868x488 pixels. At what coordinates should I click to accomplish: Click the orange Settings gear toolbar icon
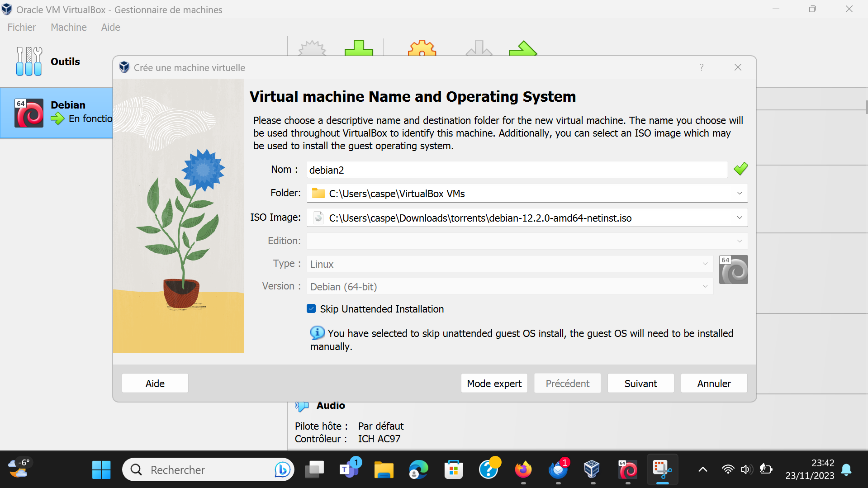tap(422, 48)
